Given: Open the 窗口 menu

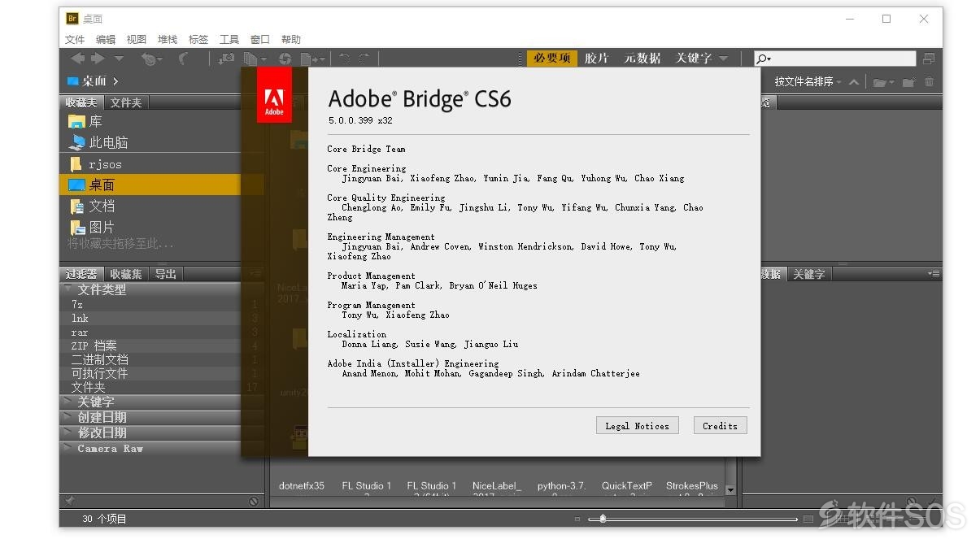Looking at the screenshot, I should point(260,39).
